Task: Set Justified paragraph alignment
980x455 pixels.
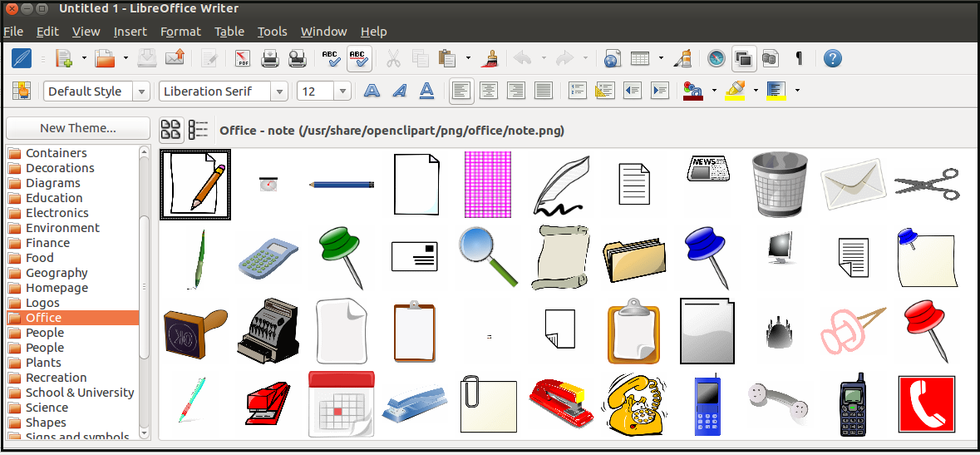Action: (x=544, y=91)
